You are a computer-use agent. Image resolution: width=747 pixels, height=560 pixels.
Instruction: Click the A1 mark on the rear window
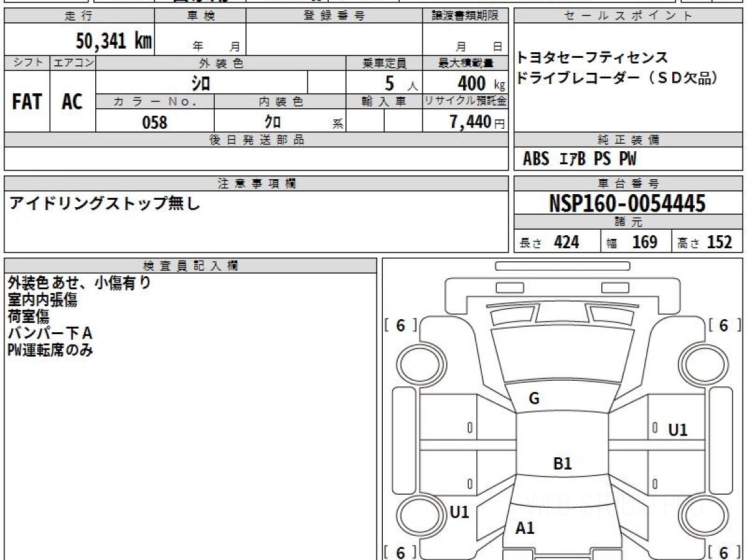click(525, 528)
